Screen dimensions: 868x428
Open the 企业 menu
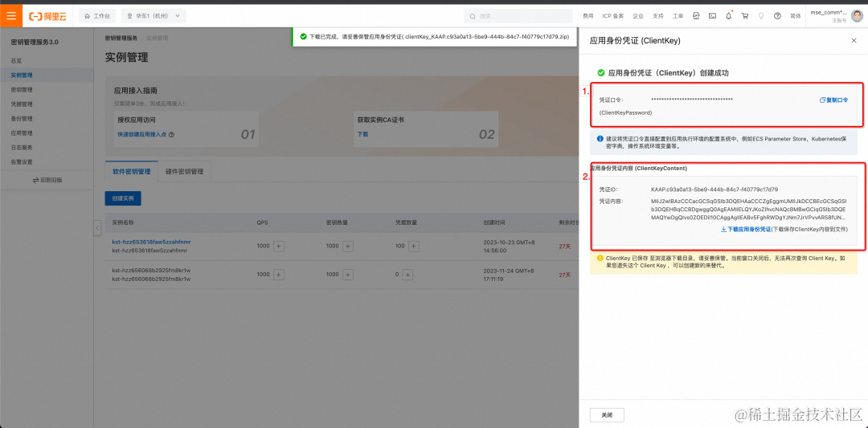(637, 16)
